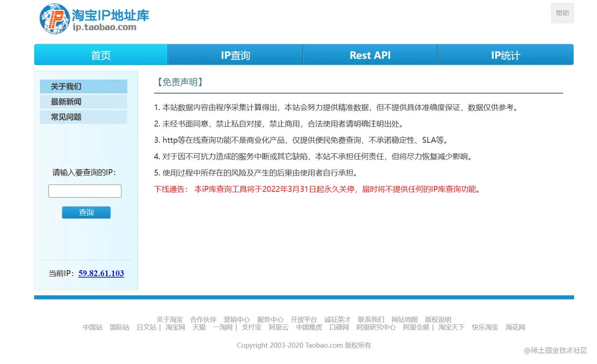Click the 请输入要查询的IP label

[x=84, y=173]
